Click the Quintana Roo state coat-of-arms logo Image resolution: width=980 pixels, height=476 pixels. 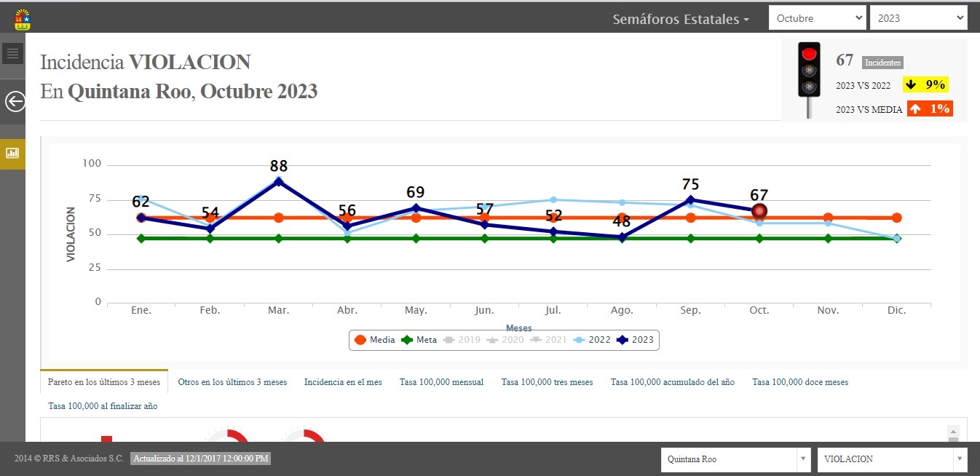(23, 19)
